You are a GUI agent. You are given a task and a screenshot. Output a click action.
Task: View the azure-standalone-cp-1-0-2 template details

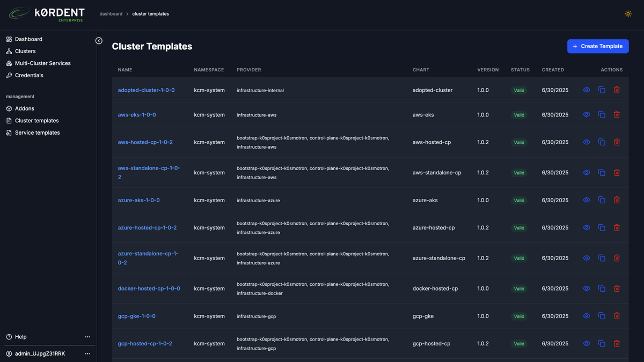[x=587, y=258]
